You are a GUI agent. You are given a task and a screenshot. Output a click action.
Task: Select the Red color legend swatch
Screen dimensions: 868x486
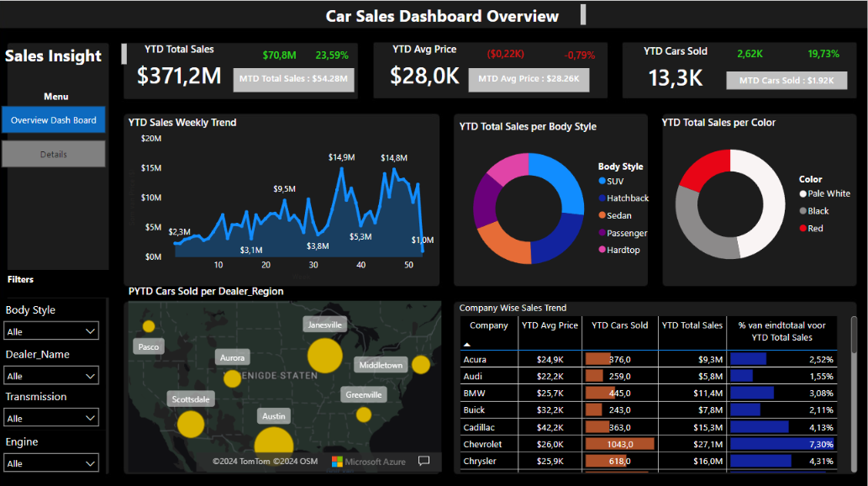tap(803, 228)
